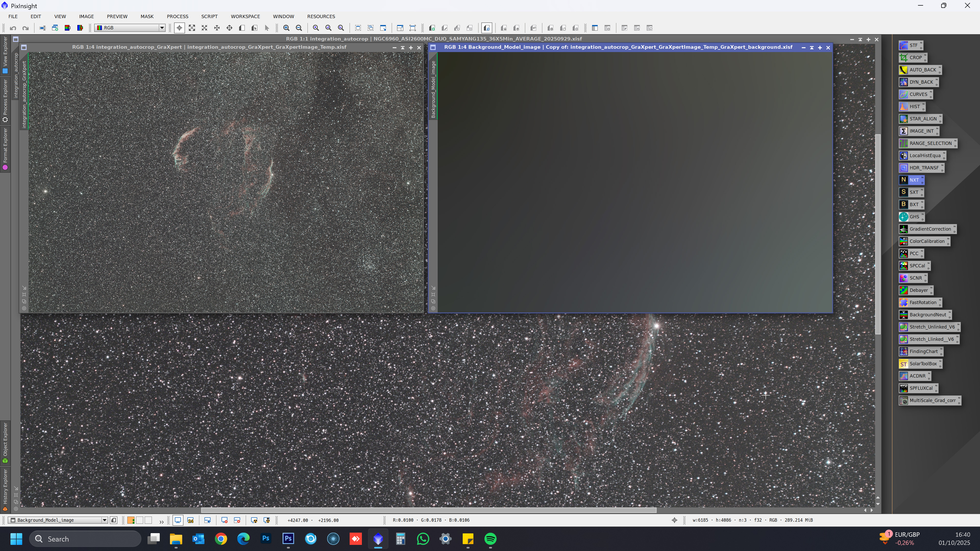The height and width of the screenshot is (551, 980).
Task: Click the Zoom In magnifier icon
Action: 286,28
